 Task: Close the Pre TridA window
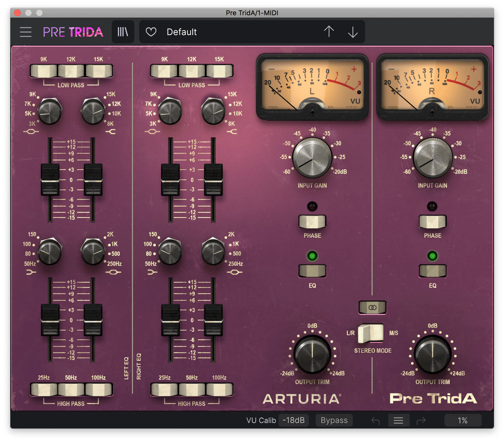[18, 13]
